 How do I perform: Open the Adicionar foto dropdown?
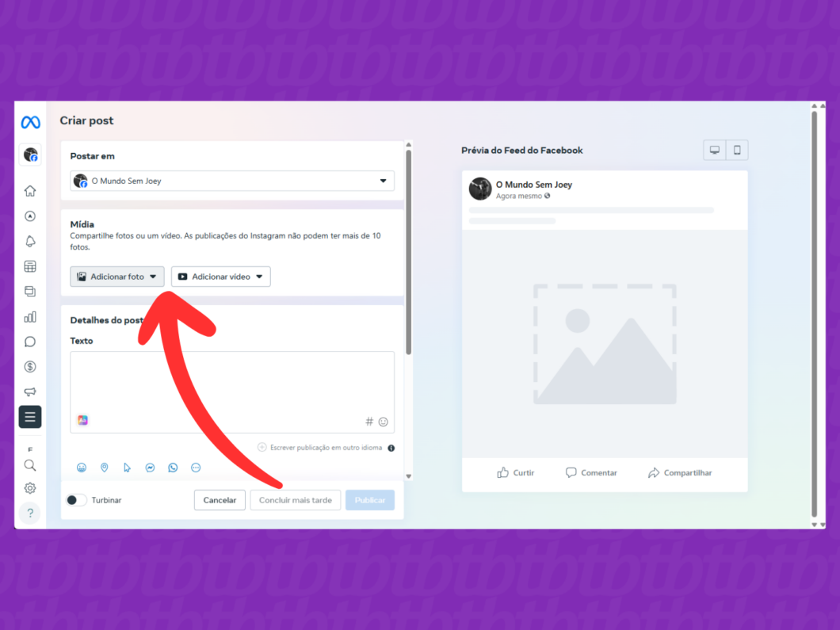(116, 277)
